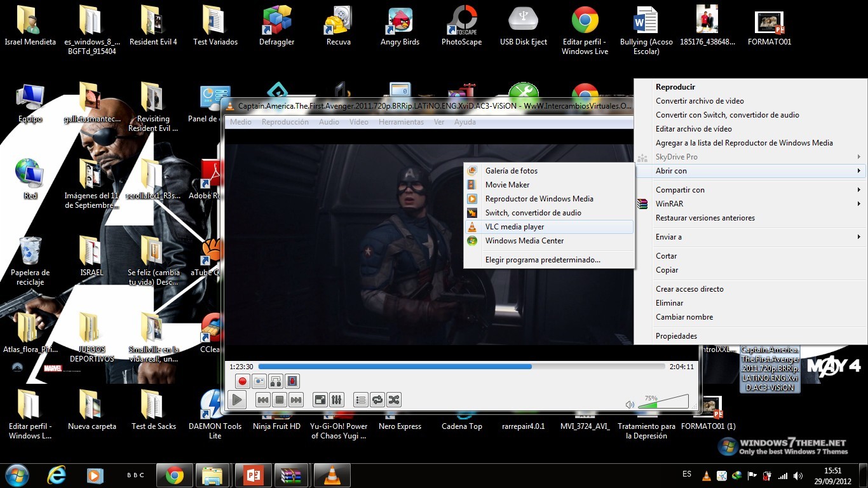Click Elegir programa predeterminado...

tap(549, 260)
